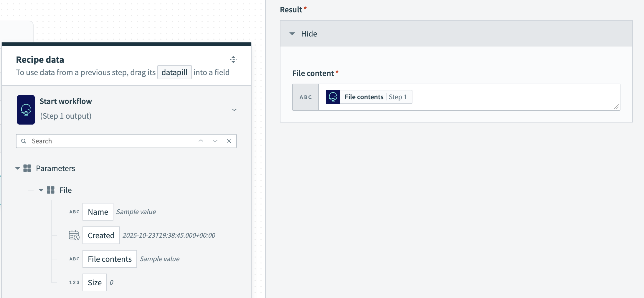Click the search magnifier icon in Recipe data
Viewport: 644px width, 298px height.
[x=24, y=141]
